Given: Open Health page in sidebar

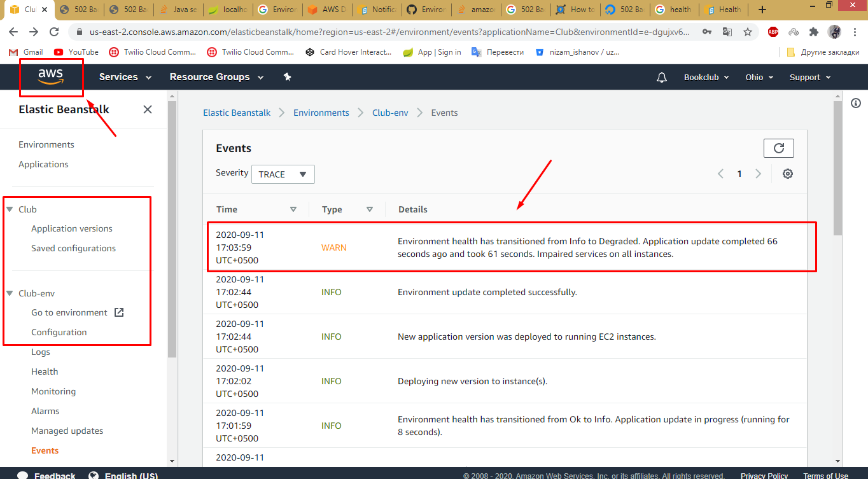Looking at the screenshot, I should (45, 371).
